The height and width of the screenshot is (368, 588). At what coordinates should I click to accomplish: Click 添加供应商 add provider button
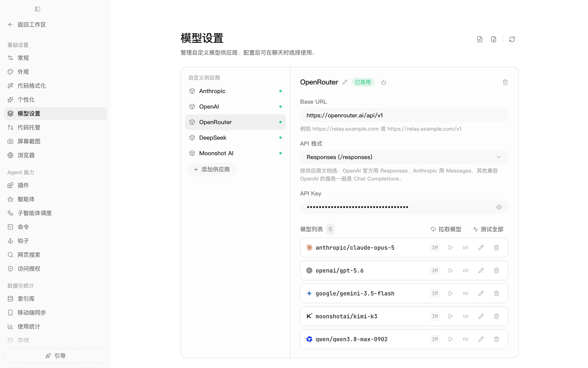(212, 169)
